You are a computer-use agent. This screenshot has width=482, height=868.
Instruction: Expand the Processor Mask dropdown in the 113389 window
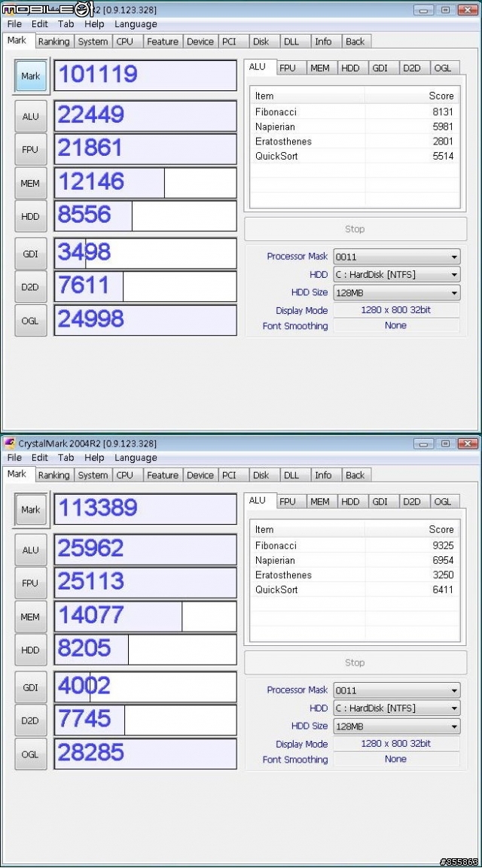point(397,690)
